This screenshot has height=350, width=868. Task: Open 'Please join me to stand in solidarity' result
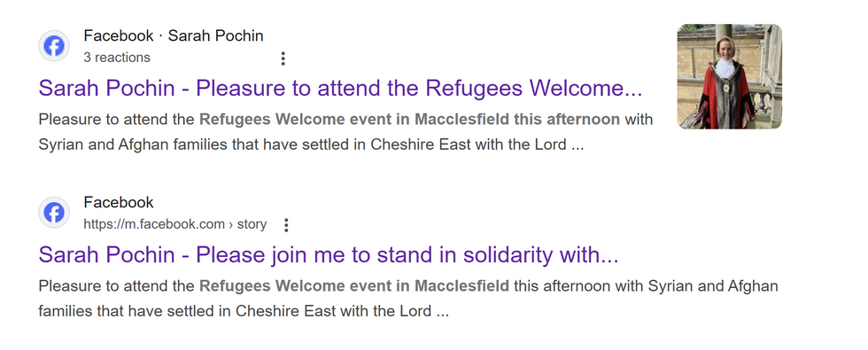329,255
